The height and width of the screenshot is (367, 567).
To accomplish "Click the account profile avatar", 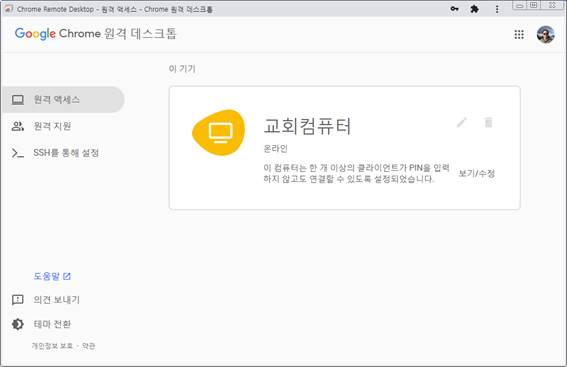I will [545, 34].
